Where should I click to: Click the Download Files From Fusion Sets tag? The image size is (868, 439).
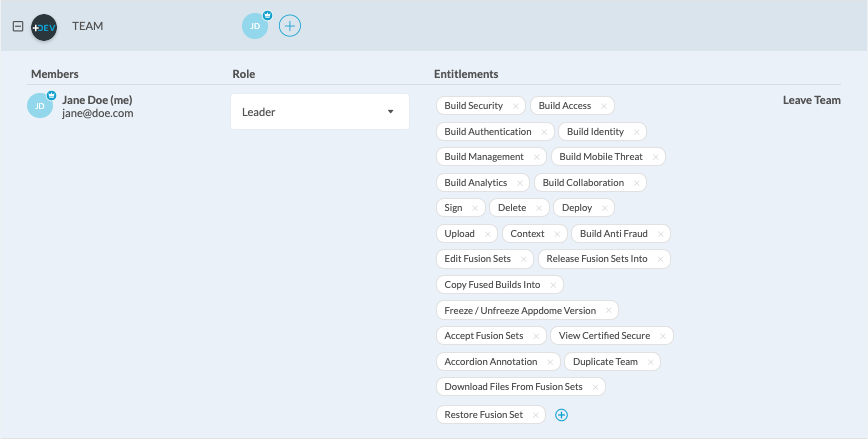[x=513, y=387]
